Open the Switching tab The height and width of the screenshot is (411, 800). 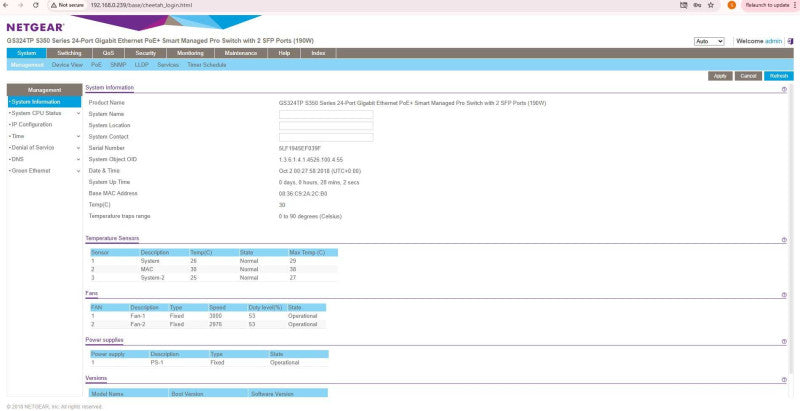click(69, 53)
